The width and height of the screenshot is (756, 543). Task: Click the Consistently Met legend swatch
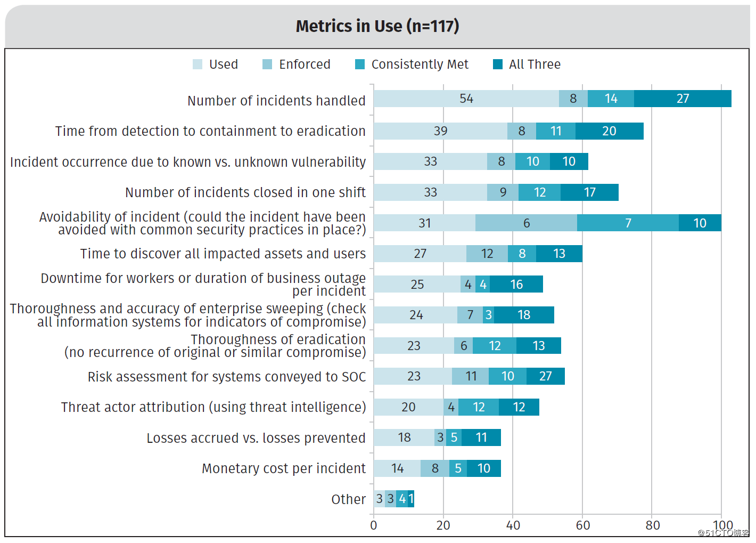pyautogui.click(x=360, y=64)
